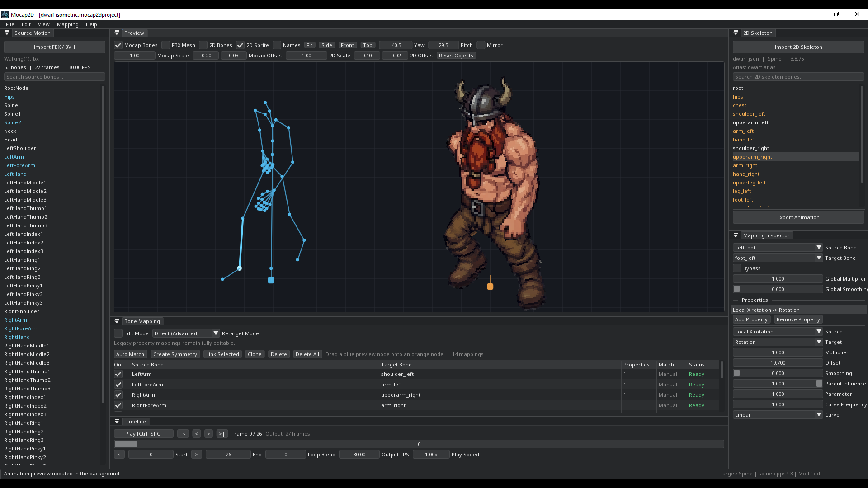Screen dimensions: 868x488
Task: Click the set-start arrow left of Start field
Action: (119, 455)
